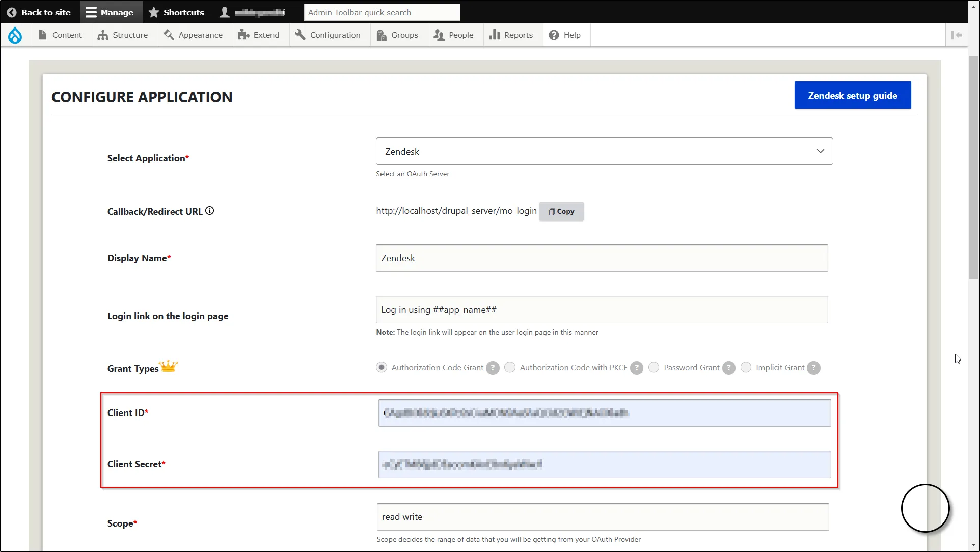Screen dimensions: 980x552
Task: Select Implicit Grant radio button
Action: click(746, 367)
